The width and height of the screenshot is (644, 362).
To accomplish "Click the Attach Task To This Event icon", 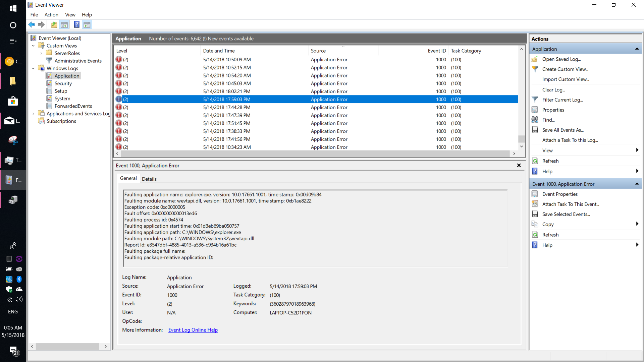I will (535, 204).
